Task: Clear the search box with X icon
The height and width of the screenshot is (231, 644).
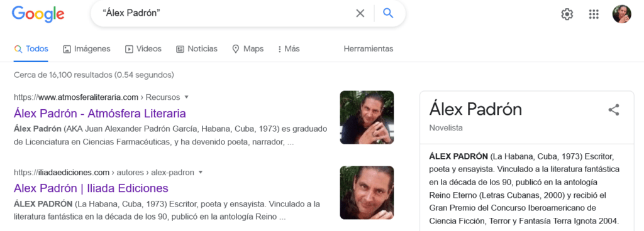Action: (x=360, y=14)
